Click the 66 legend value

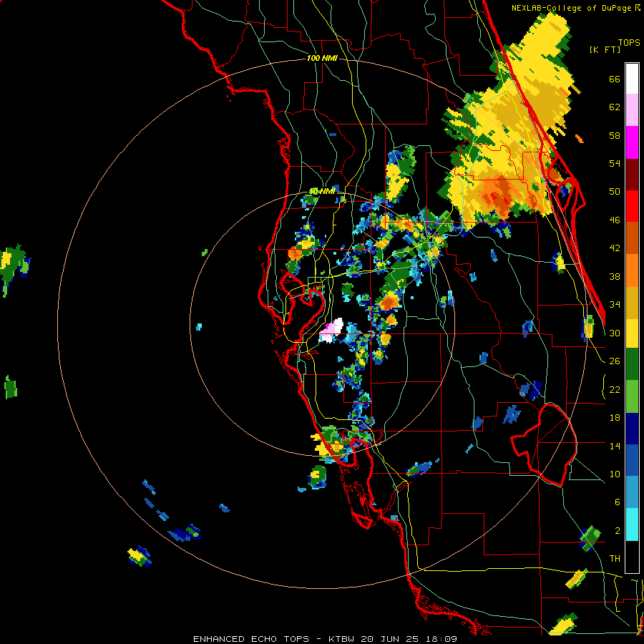point(615,79)
